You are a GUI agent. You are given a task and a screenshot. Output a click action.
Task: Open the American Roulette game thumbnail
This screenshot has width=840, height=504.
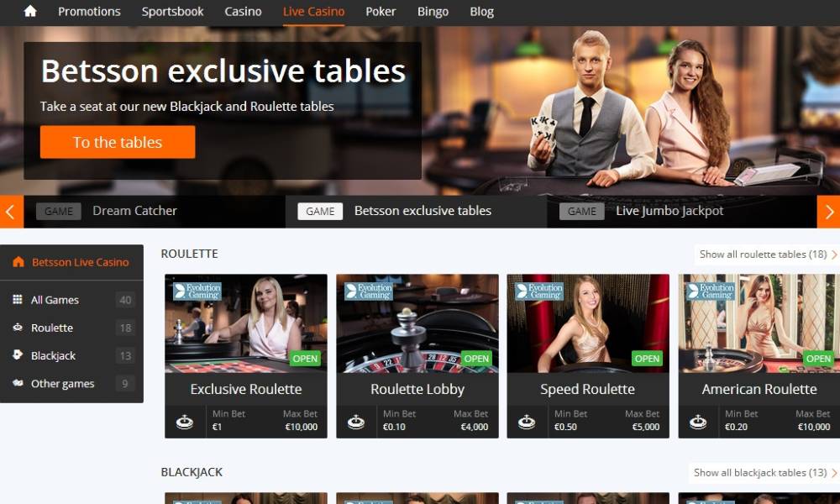tap(759, 323)
